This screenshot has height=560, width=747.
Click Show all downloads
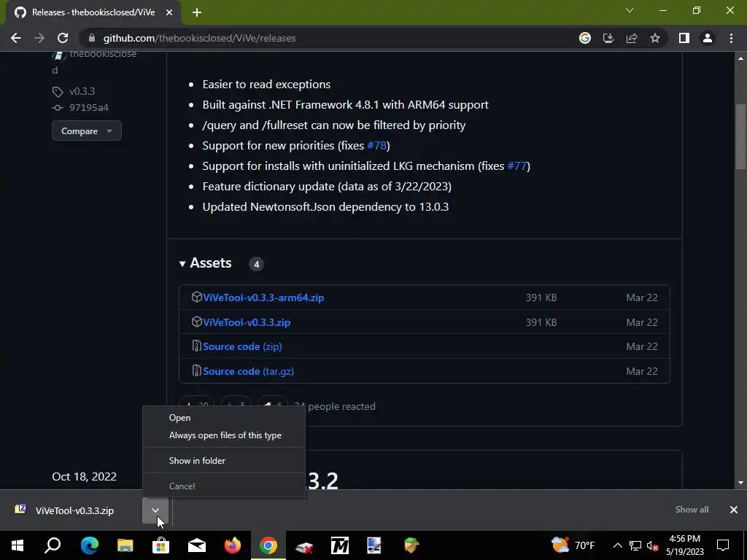(x=692, y=510)
